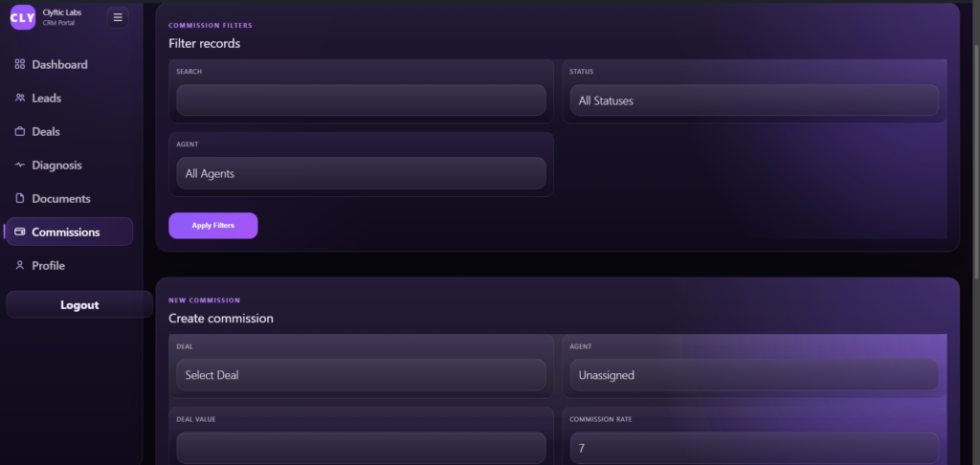Viewport: 980px width, 465px height.
Task: Focus the Search input field
Action: click(361, 100)
